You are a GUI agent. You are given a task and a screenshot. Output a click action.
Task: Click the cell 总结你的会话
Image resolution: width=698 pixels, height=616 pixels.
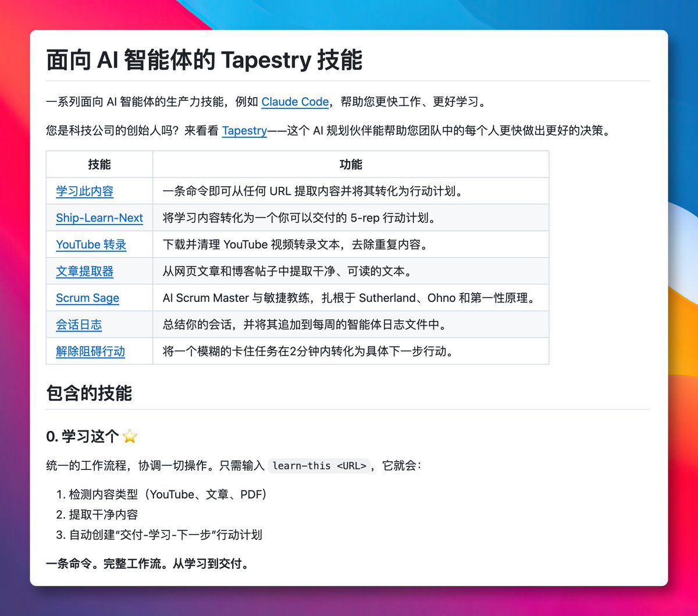coord(351,325)
